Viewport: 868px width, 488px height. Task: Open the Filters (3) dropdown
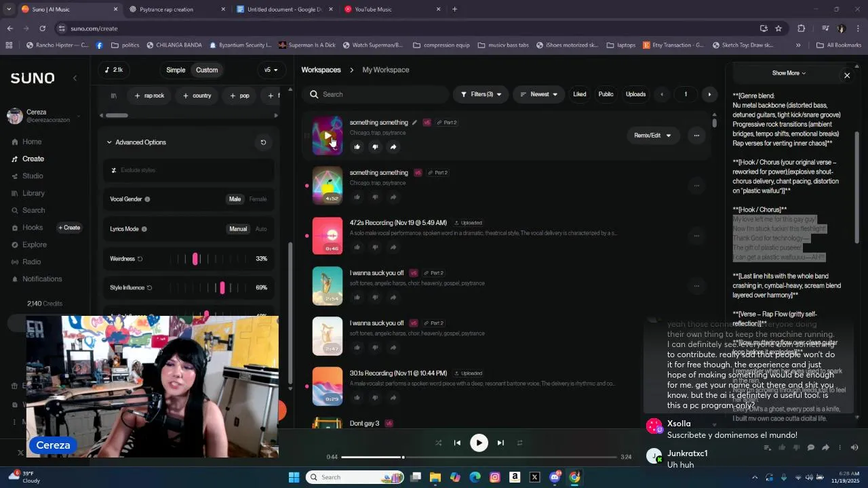(480, 94)
